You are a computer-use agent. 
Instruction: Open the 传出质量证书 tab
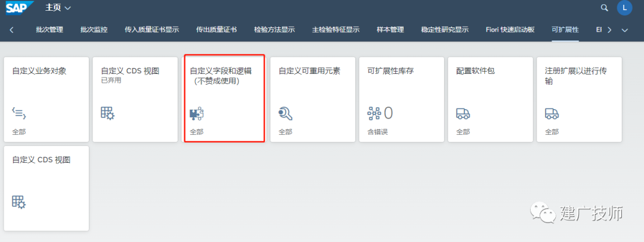pos(216,30)
